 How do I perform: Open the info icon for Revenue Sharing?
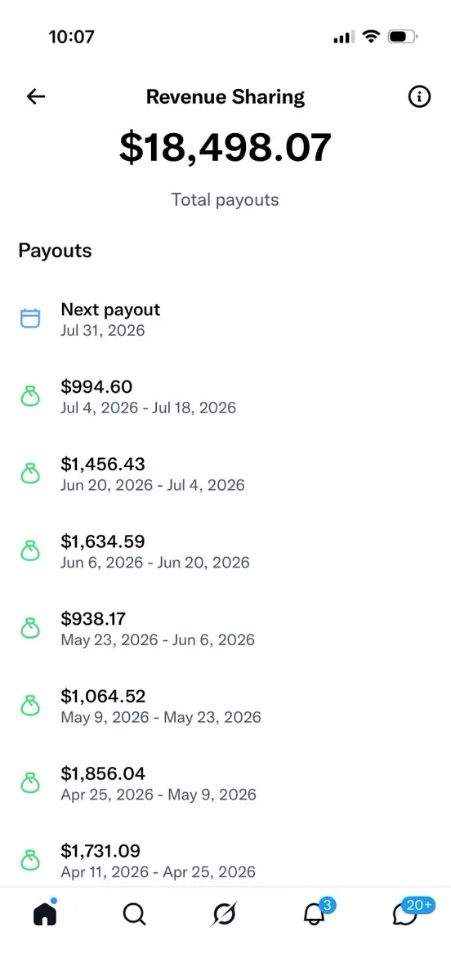point(418,96)
